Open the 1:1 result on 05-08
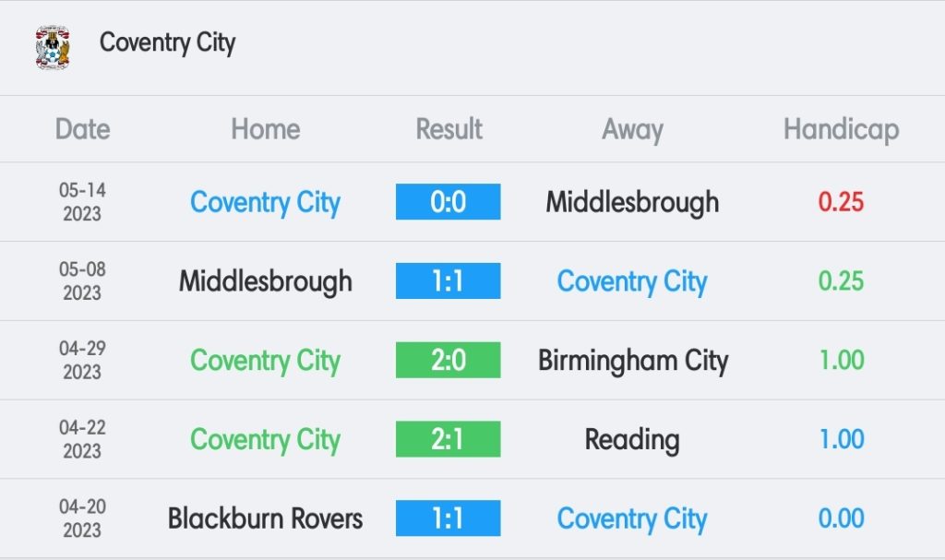The width and height of the screenshot is (945, 560). [x=448, y=280]
